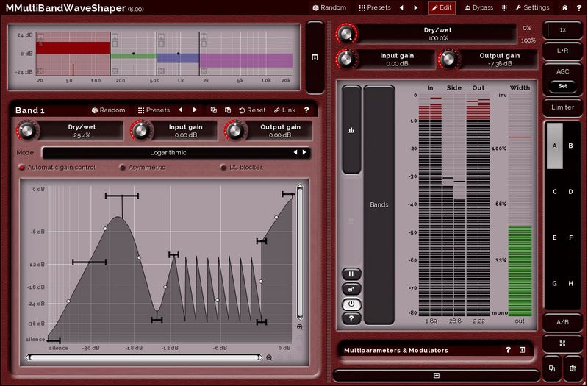Go to previous Band 1 preset
The height and width of the screenshot is (386, 588).
181,110
